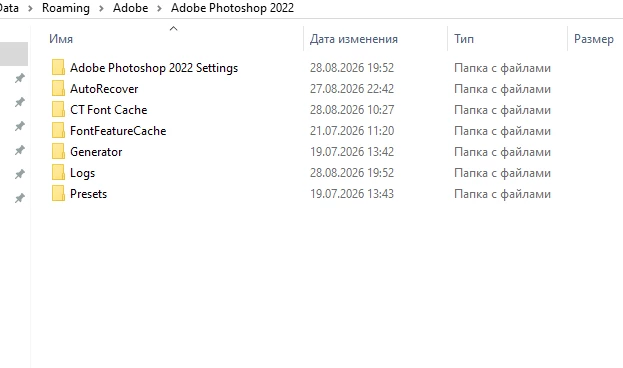Sort by the Имя column header

tap(61, 39)
